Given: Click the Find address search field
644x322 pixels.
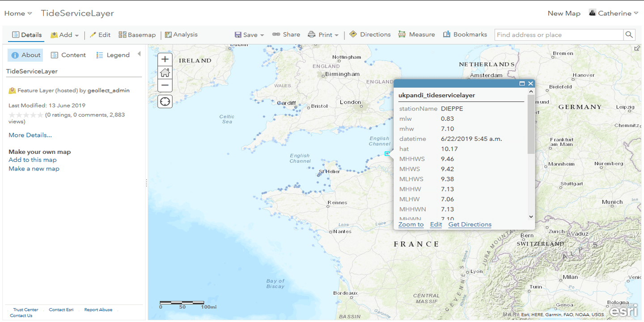Looking at the screenshot, I should (x=559, y=35).
